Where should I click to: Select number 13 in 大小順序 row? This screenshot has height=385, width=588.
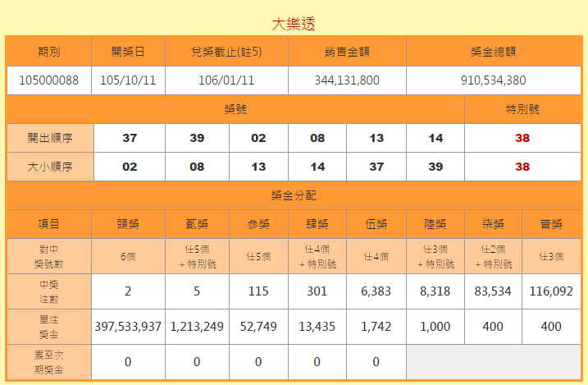[258, 167]
